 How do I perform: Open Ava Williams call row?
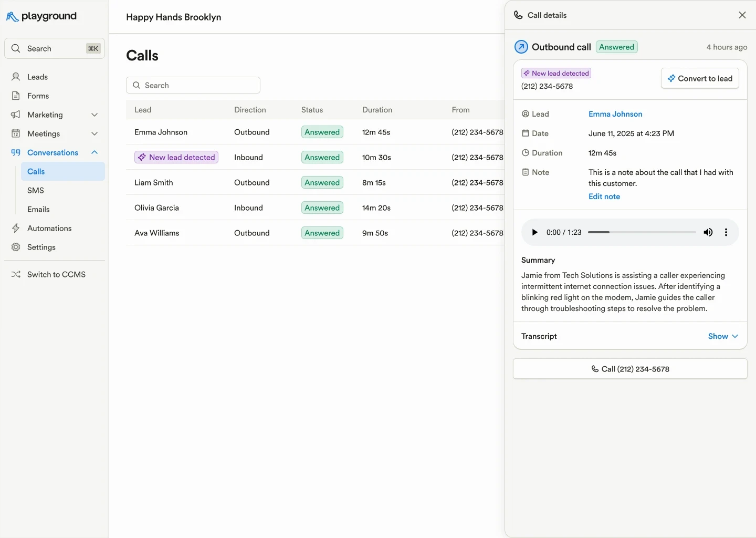315,233
